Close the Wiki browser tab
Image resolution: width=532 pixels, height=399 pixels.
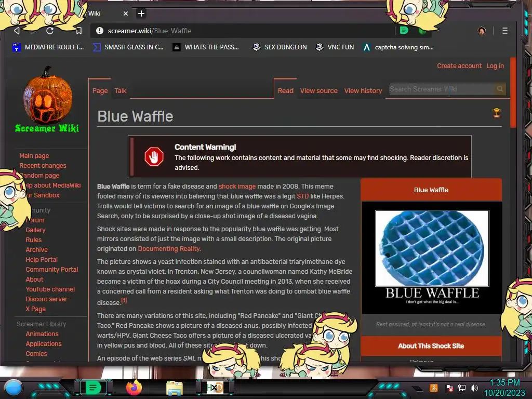[x=126, y=14]
